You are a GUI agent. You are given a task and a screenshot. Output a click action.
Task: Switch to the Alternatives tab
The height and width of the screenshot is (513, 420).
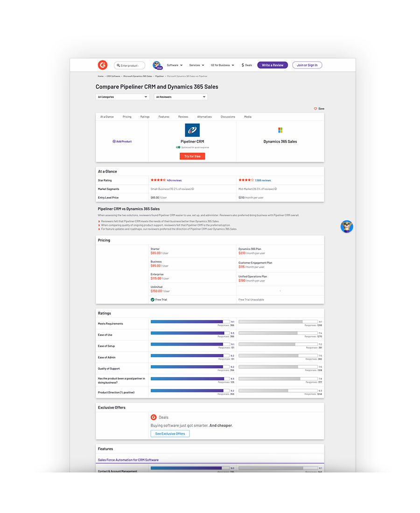pyautogui.click(x=204, y=117)
